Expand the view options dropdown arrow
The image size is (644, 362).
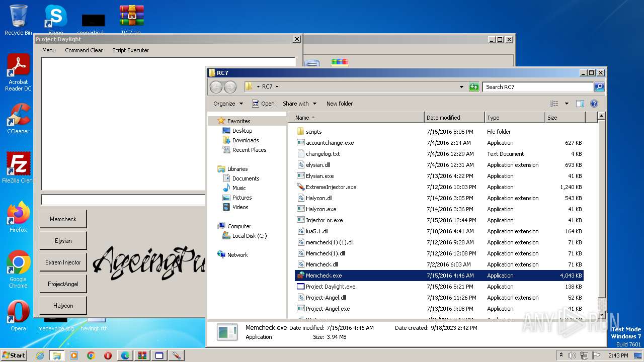[567, 104]
